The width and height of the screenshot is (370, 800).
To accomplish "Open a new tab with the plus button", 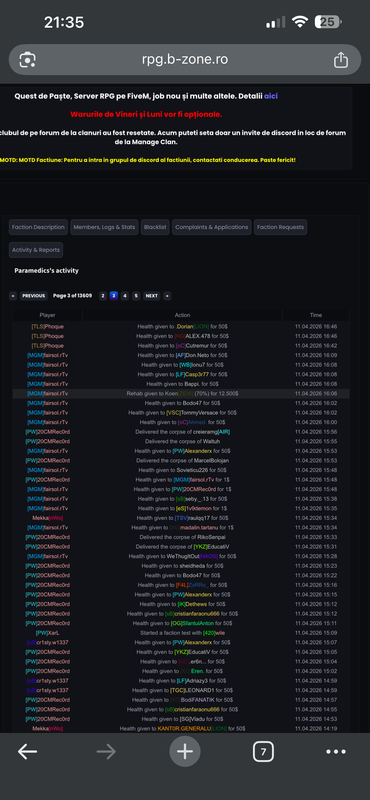I will pyautogui.click(x=185, y=752).
